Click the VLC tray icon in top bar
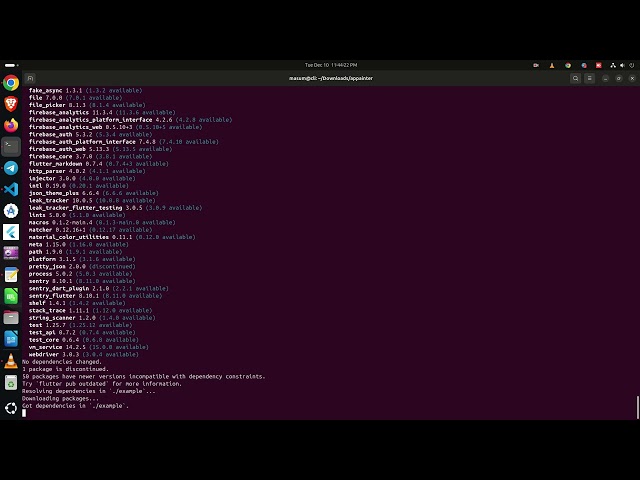640x480 pixels. pyautogui.click(x=552, y=65)
